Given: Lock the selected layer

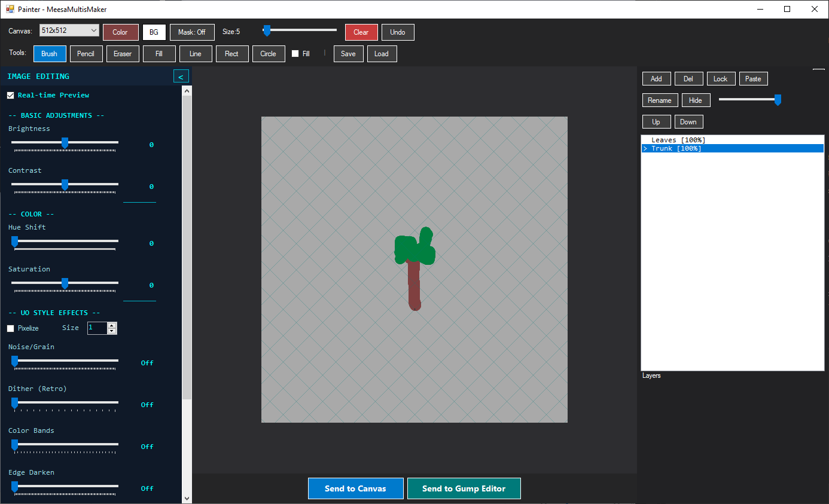Looking at the screenshot, I should coord(721,79).
